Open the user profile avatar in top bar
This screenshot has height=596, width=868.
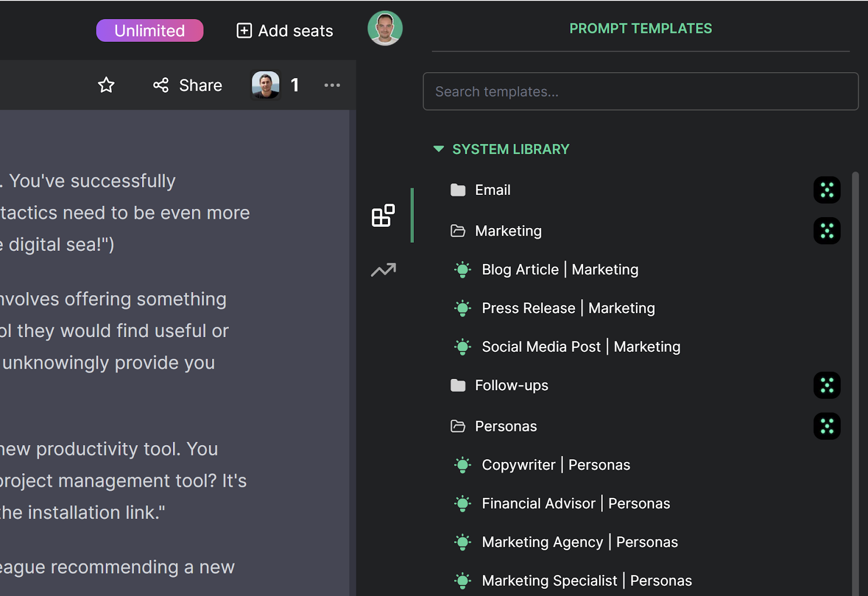point(385,28)
